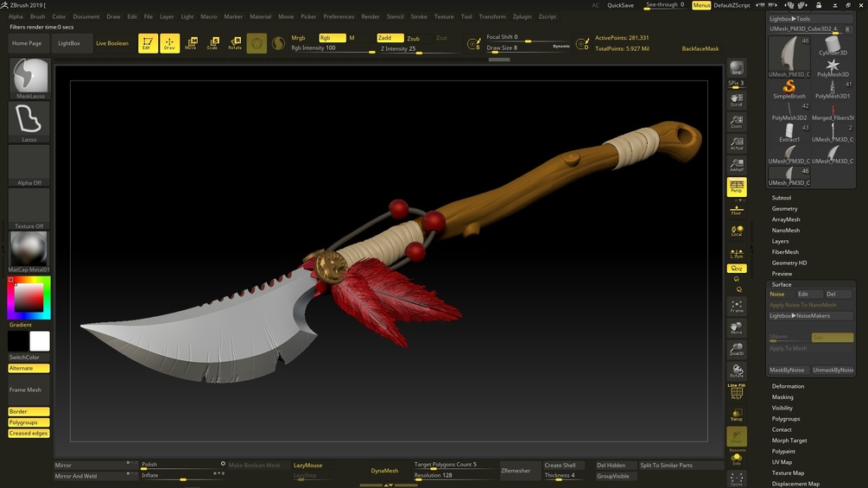Toggle L.Sym local symmetry
This screenshot has width=868, height=488.
(736, 253)
